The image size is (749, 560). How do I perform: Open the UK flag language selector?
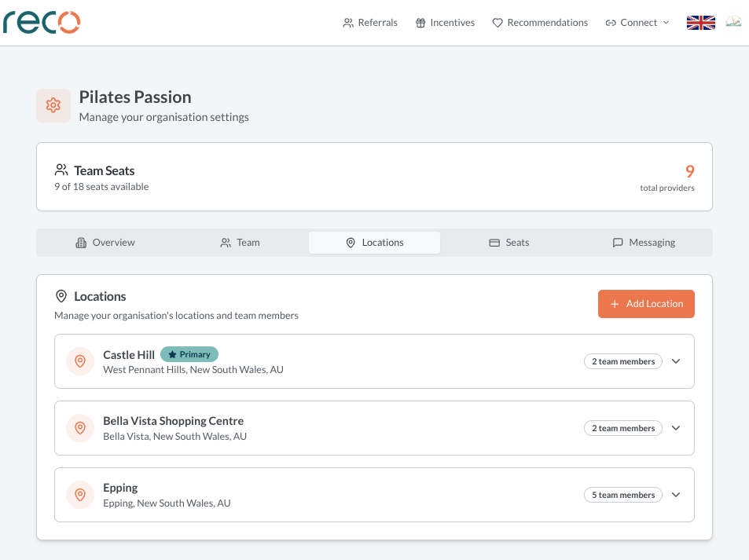point(700,23)
